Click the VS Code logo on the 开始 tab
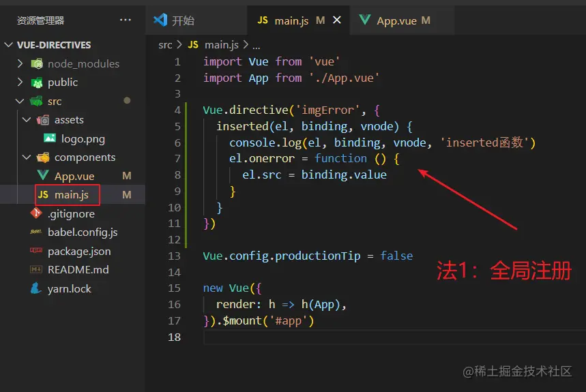The width and height of the screenshot is (586, 392). coord(160,20)
